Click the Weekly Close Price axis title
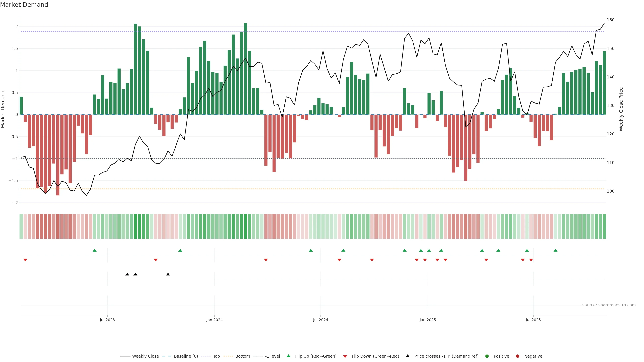644x362 pixels. coord(621,109)
